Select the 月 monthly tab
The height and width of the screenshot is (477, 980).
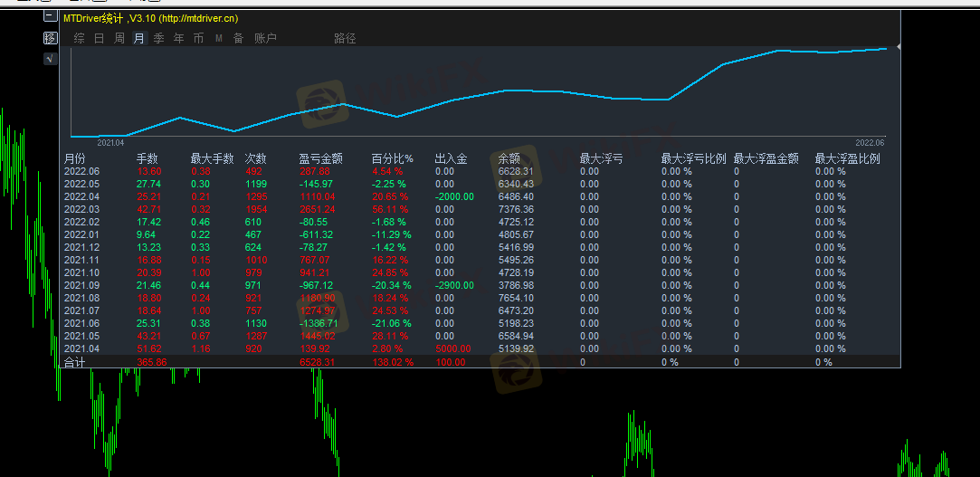138,38
